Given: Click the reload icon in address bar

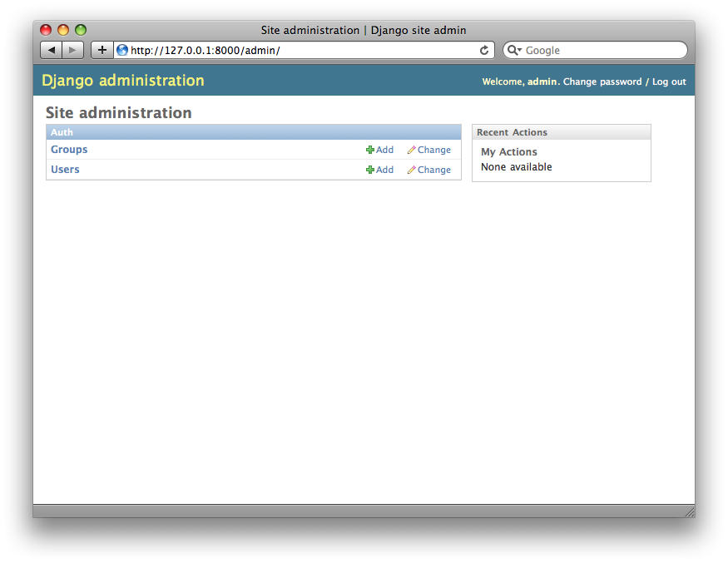Looking at the screenshot, I should pyautogui.click(x=483, y=50).
